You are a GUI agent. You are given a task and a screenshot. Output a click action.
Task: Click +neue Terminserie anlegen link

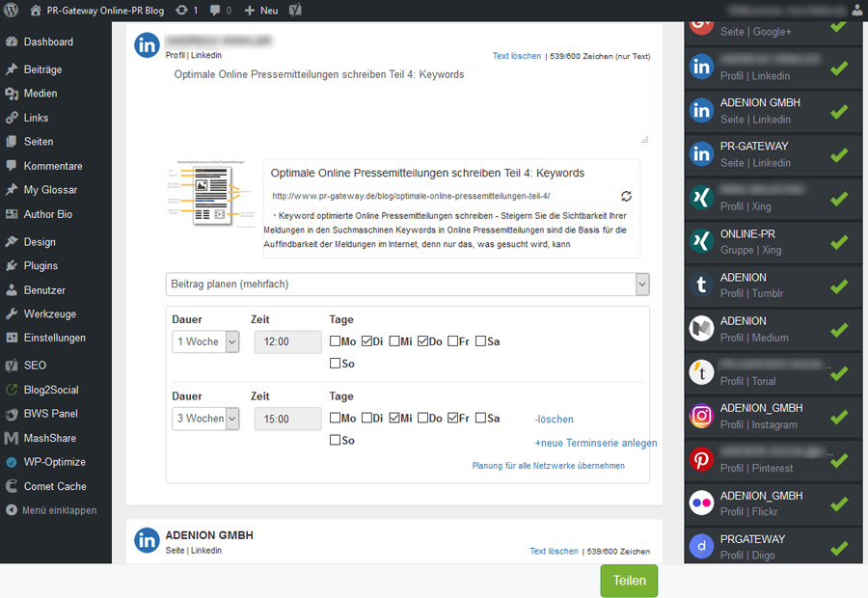click(x=596, y=443)
